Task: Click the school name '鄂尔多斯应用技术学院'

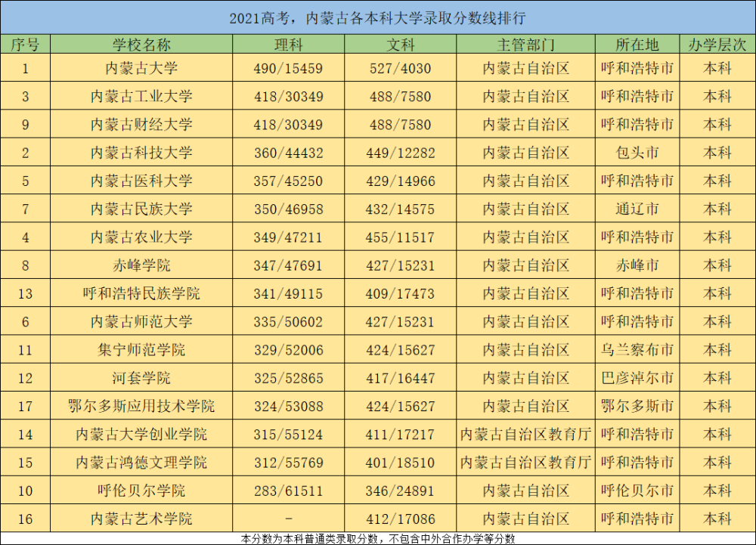Action: pyautogui.click(x=141, y=406)
